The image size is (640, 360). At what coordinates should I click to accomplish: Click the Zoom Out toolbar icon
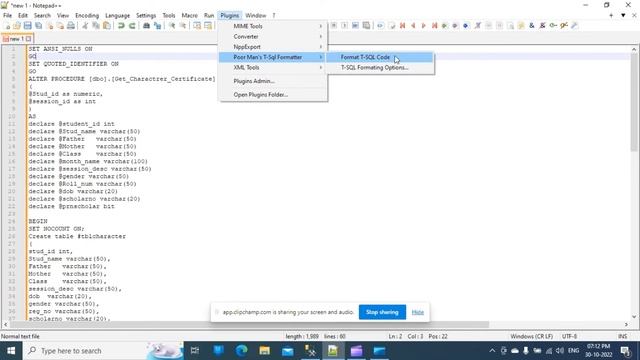(x=182, y=26)
